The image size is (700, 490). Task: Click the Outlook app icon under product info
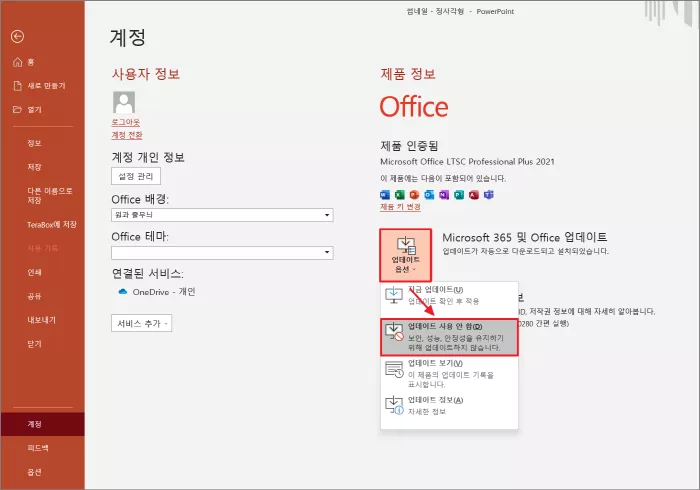tap(429, 195)
